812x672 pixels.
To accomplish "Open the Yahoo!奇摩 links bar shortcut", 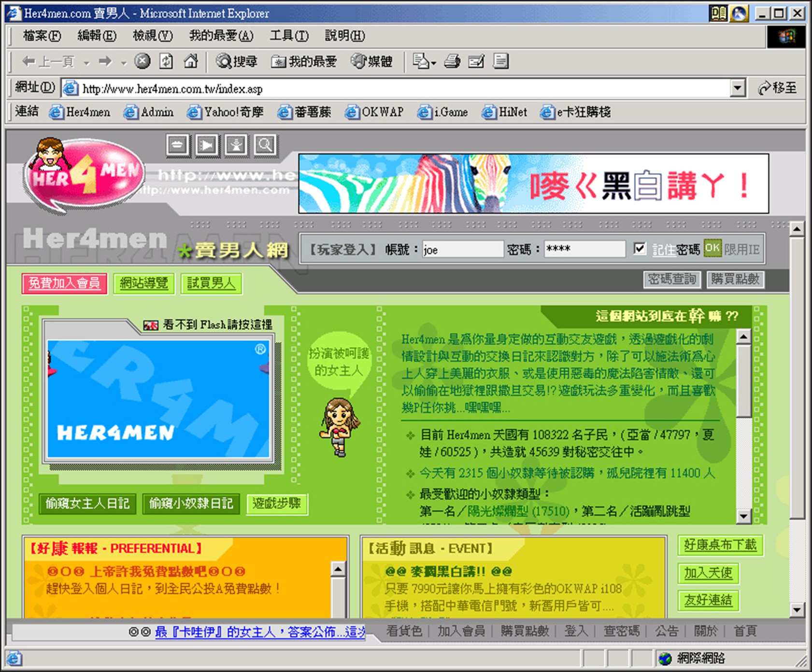I will coord(226,112).
